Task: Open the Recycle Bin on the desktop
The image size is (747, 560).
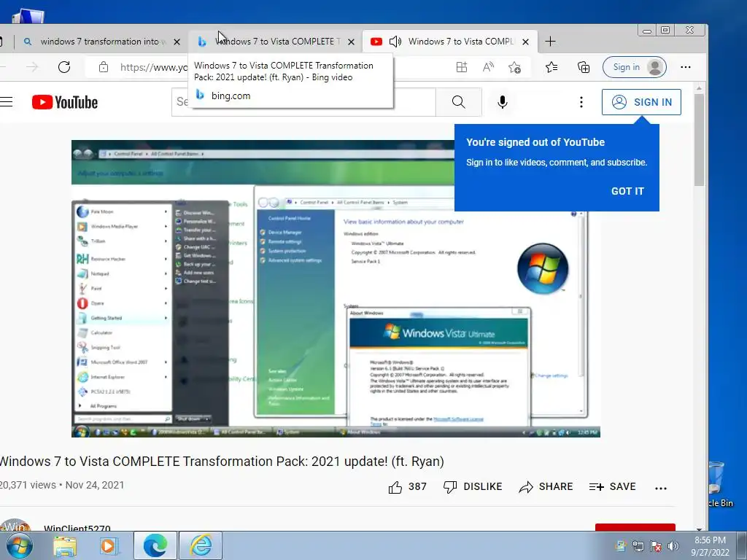Action: tap(719, 485)
